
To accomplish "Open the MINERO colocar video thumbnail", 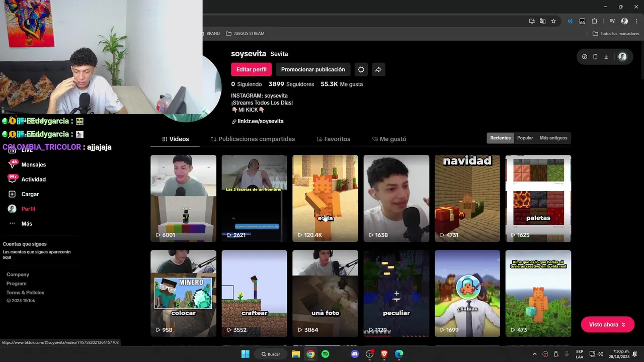I will [183, 293].
